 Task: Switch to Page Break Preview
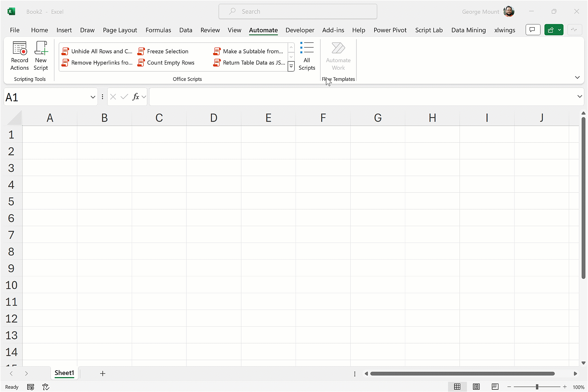tap(495, 387)
